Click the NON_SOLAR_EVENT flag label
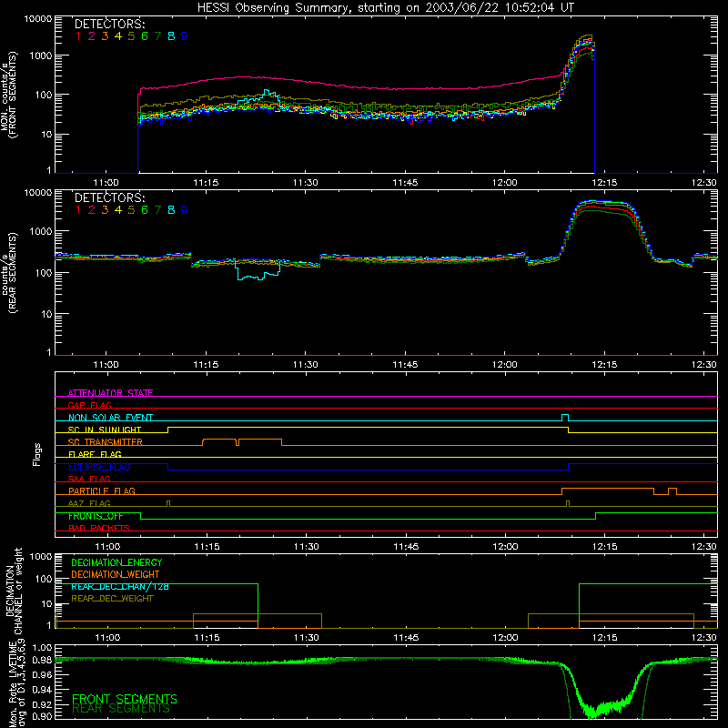Viewport: 728px width, 728px height. (110, 418)
